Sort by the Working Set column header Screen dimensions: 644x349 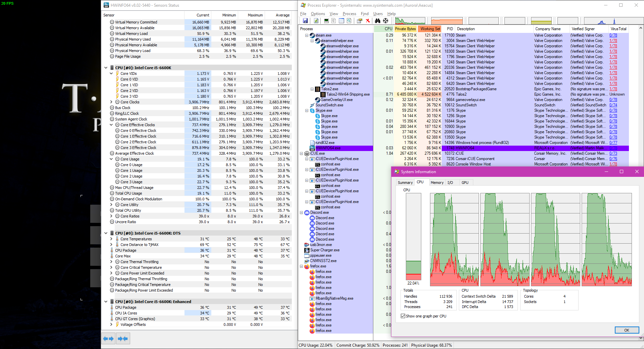430,29
